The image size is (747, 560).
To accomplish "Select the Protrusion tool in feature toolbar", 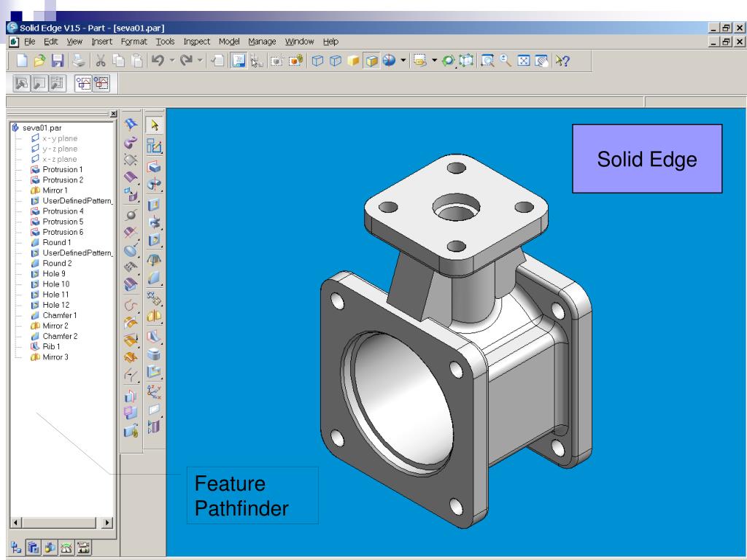I will 154,167.
